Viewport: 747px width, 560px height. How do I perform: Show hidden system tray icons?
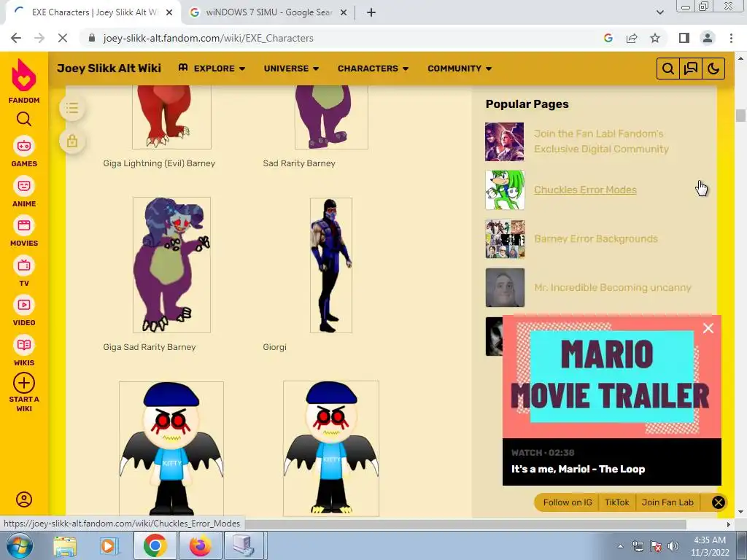click(x=620, y=546)
